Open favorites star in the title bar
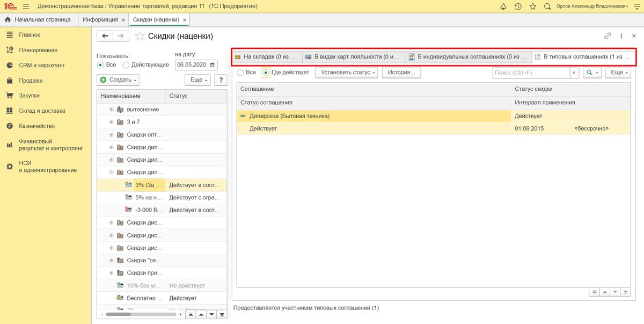The image size is (644, 324). (532, 6)
